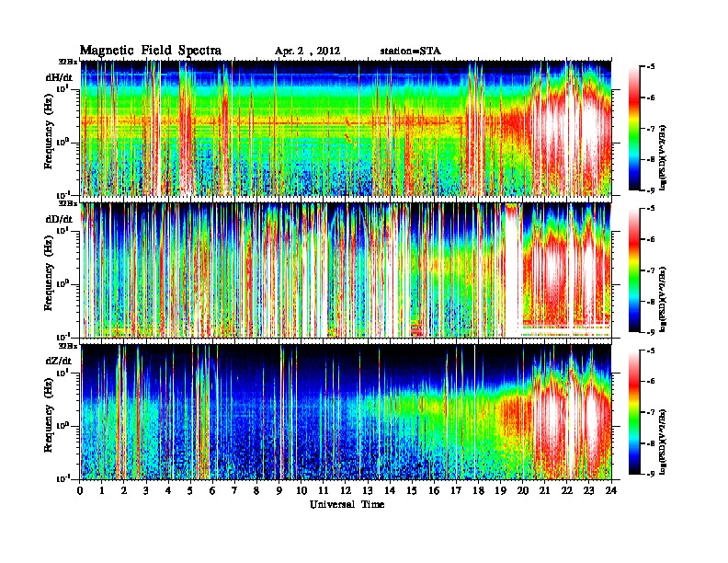Click hour "19" on the Universal Time axis
The width and height of the screenshot is (728, 563).
500,490
